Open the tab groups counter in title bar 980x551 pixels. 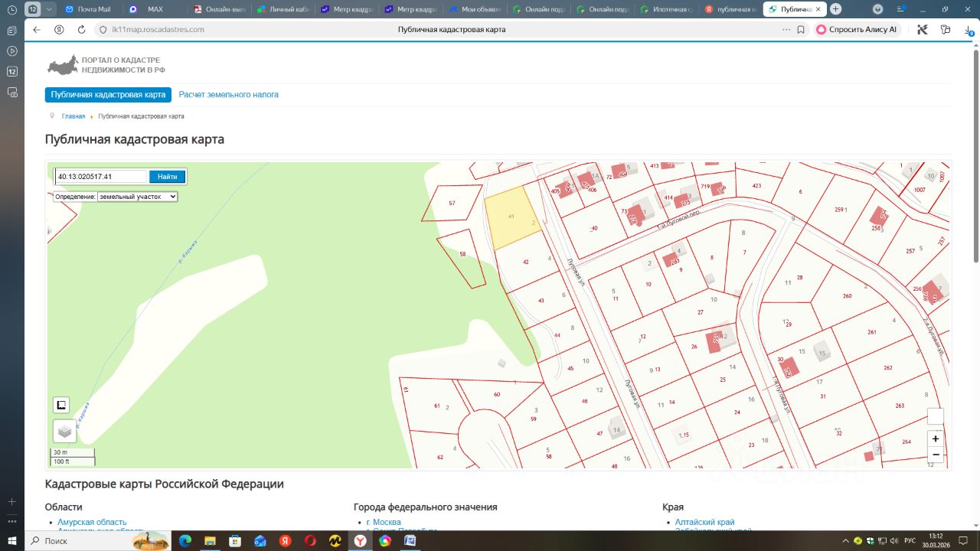point(33,9)
